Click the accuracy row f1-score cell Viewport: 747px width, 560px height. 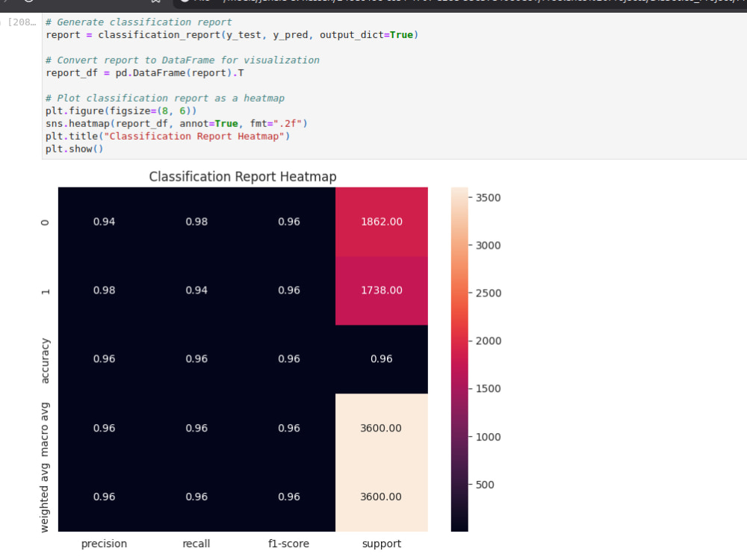[289, 359]
